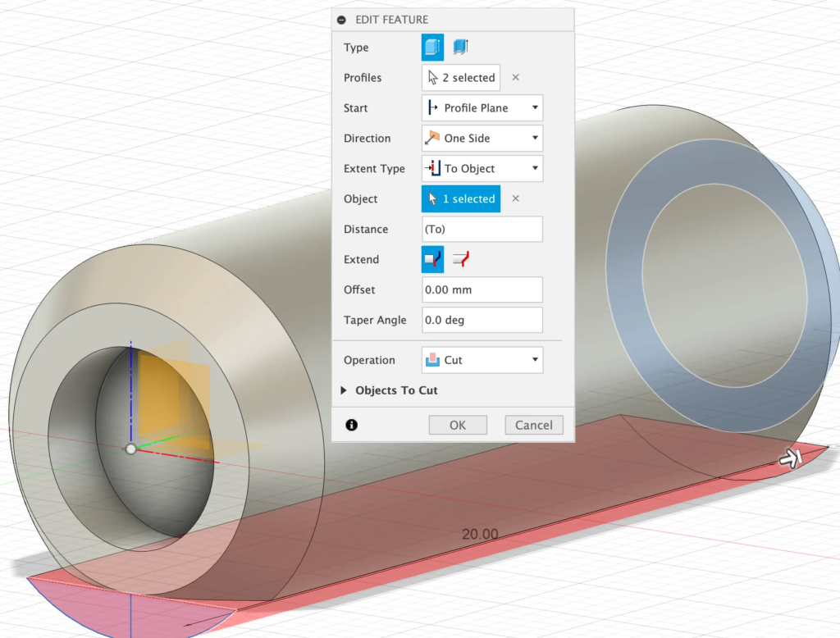The height and width of the screenshot is (638, 840).
Task: Select the solid Extrude type icon
Action: coord(432,48)
